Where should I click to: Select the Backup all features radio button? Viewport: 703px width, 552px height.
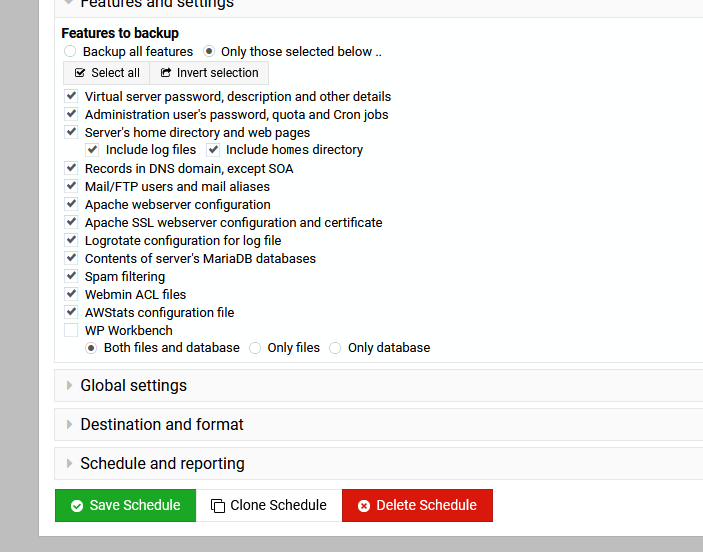coord(70,51)
